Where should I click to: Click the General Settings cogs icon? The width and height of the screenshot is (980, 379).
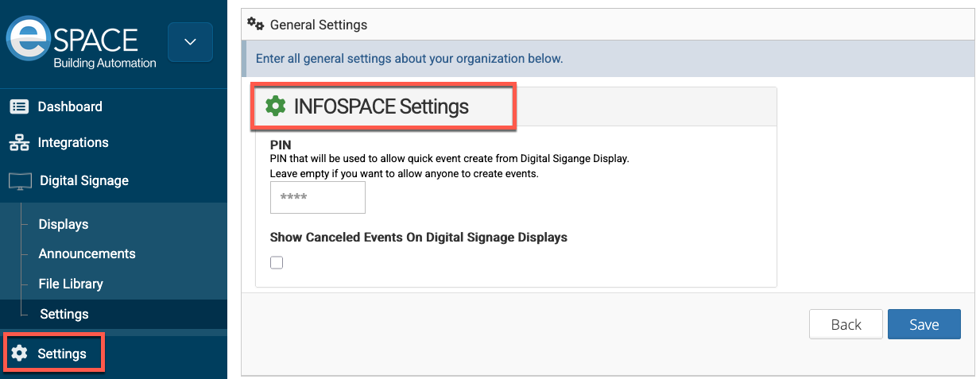click(255, 25)
